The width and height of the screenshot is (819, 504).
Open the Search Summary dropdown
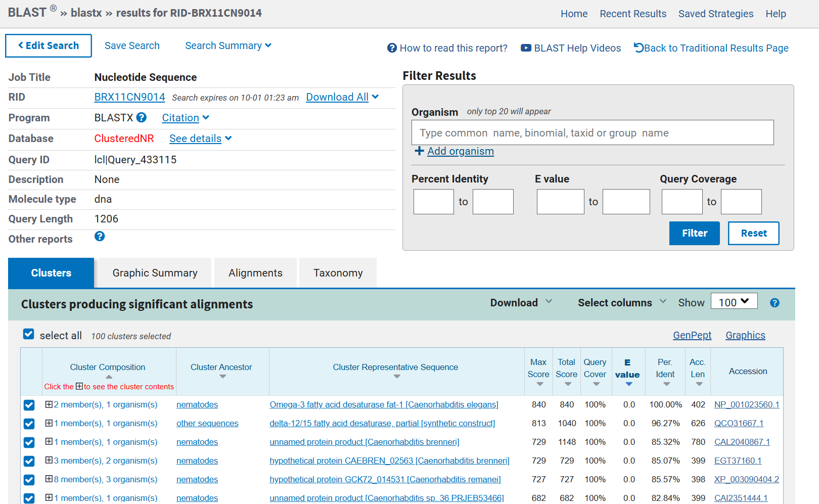point(228,45)
